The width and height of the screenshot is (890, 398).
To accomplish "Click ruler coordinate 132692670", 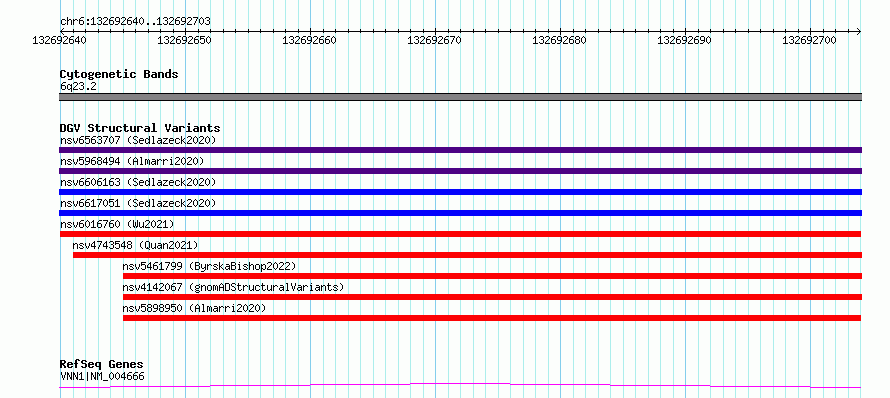I will [435, 40].
